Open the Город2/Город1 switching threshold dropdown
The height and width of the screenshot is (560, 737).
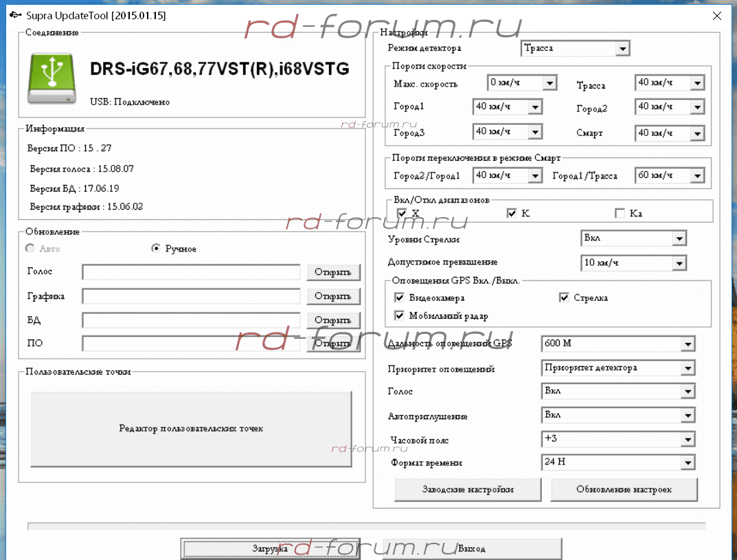(x=507, y=175)
